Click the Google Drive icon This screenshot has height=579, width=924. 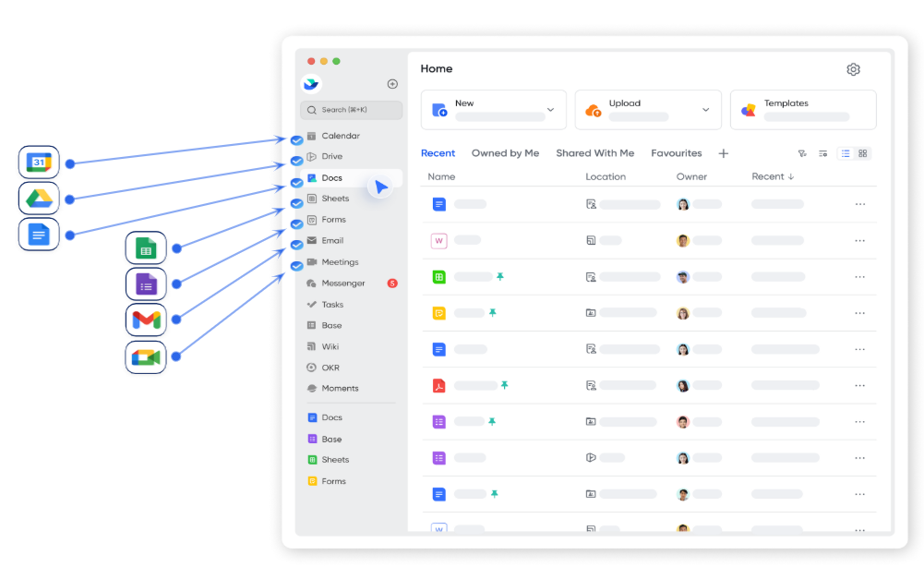point(39,199)
